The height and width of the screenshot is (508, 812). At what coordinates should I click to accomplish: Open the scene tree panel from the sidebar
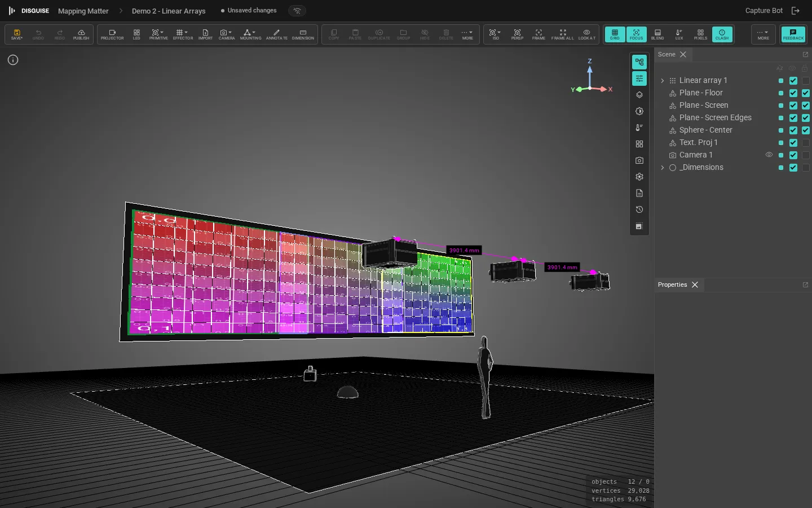click(639, 62)
